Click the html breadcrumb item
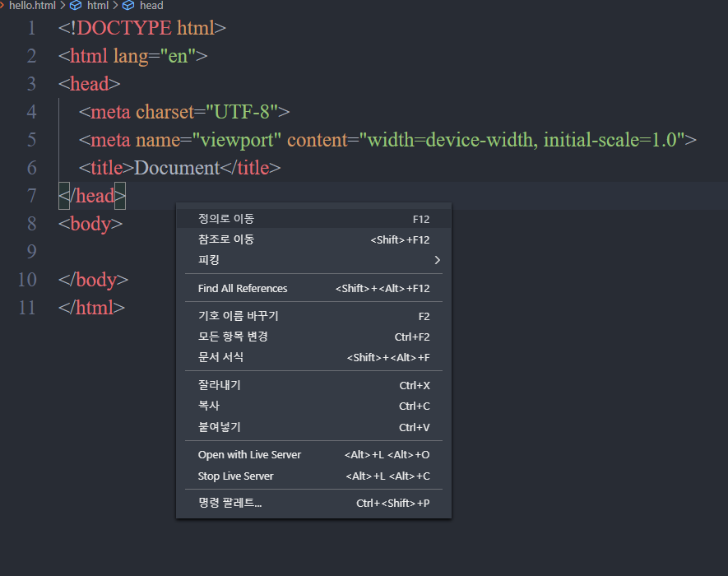This screenshot has width=728, height=576. tap(98, 6)
